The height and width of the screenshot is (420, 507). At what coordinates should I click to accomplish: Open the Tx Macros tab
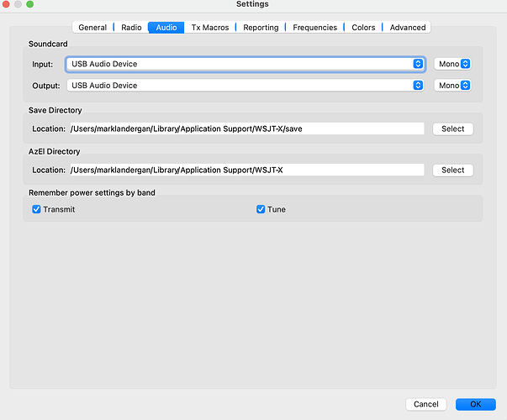209,28
